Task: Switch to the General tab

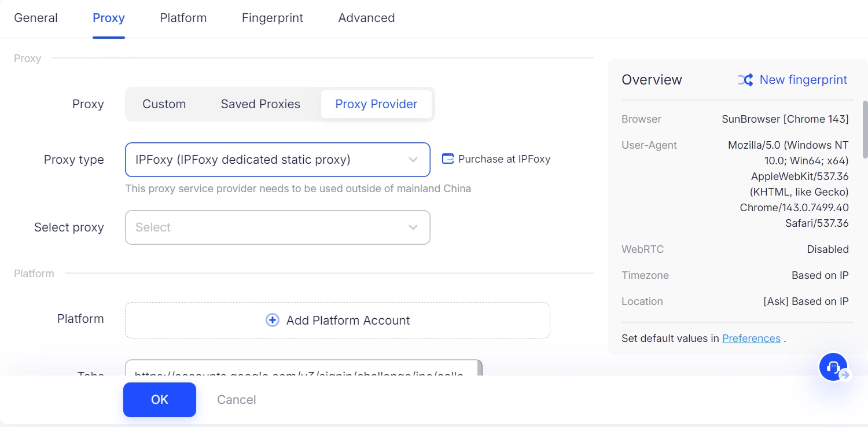Action: coord(36,18)
